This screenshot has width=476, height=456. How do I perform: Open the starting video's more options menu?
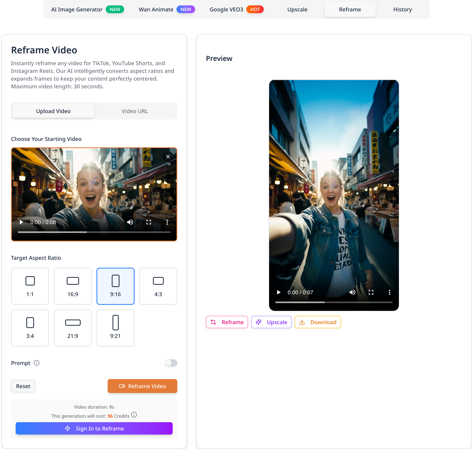(167, 222)
